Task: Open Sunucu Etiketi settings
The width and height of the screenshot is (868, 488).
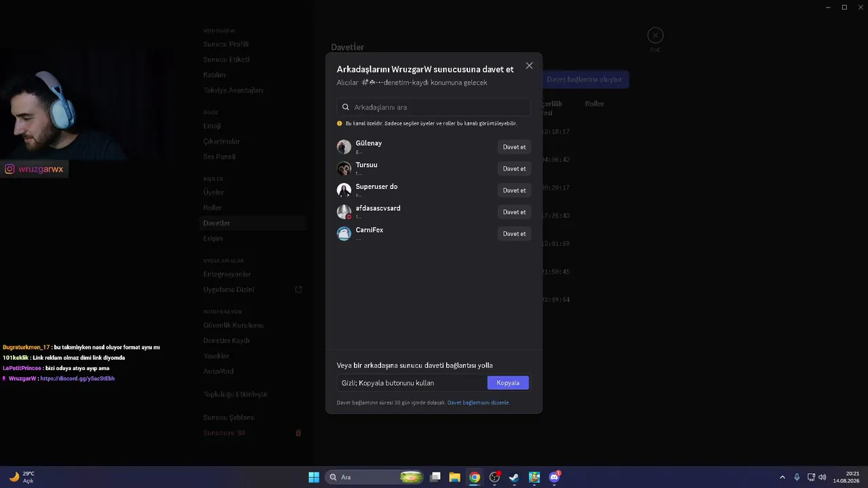Action: tap(226, 60)
